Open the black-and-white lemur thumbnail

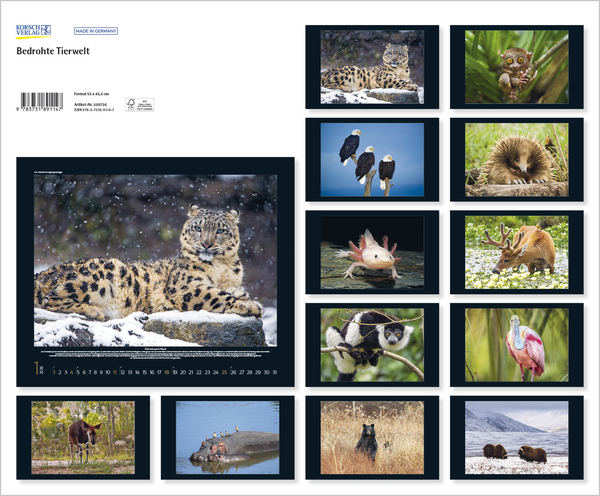tap(371, 345)
